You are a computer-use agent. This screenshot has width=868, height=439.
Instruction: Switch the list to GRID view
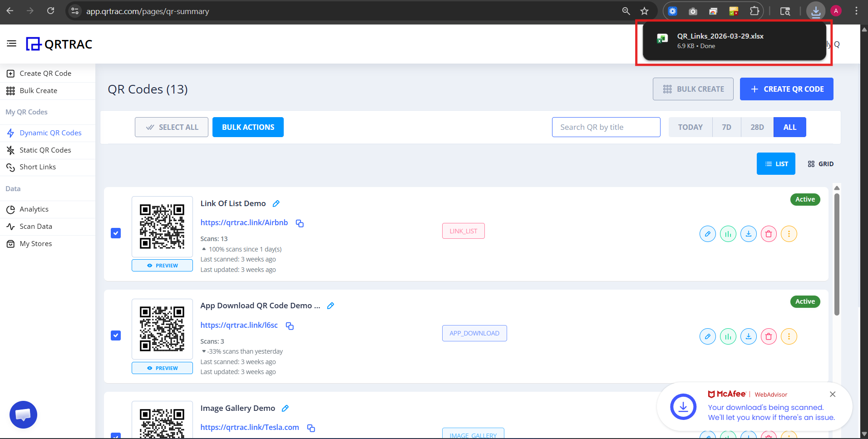click(x=821, y=163)
